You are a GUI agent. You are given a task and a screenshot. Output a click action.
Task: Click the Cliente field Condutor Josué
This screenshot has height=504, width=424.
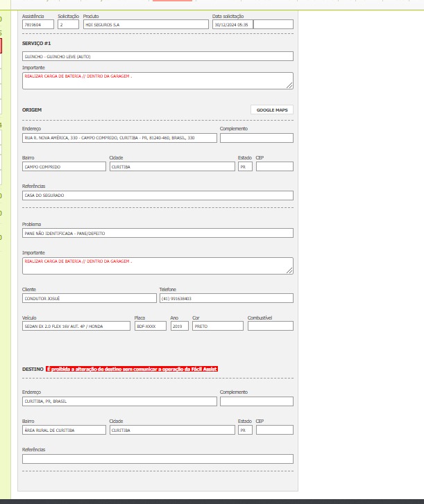coord(90,298)
